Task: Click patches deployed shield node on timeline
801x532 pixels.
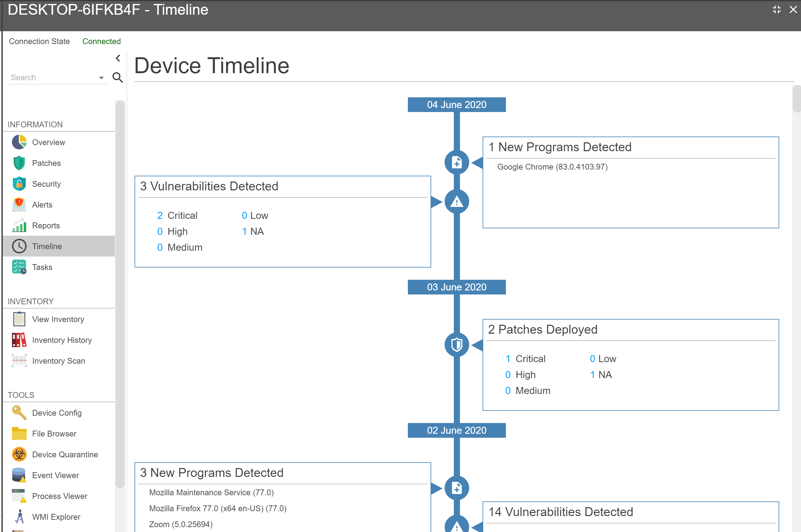Action: pos(457,345)
